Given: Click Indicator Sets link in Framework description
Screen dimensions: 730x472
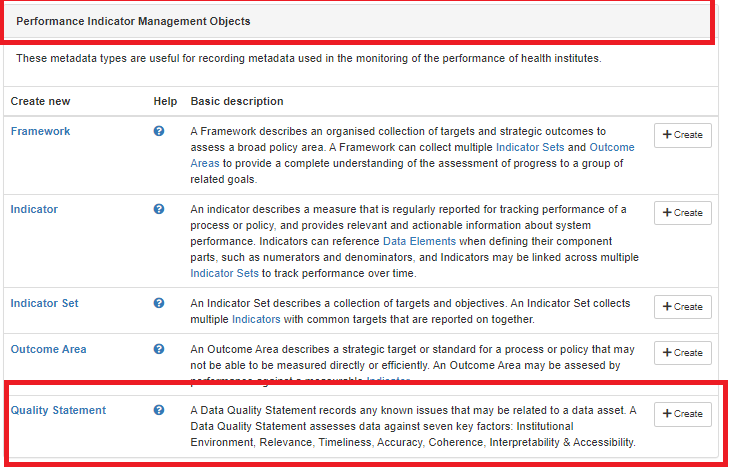Looking at the screenshot, I should 533,147.
